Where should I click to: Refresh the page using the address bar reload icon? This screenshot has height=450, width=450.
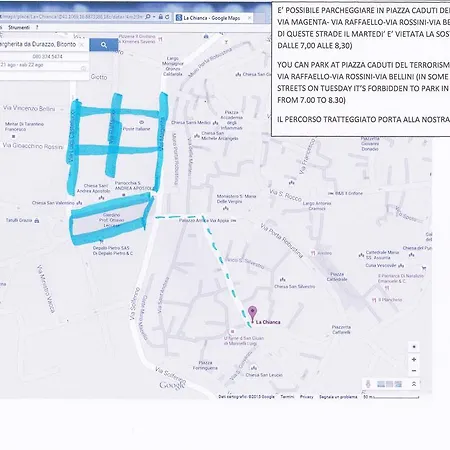[x=167, y=17]
